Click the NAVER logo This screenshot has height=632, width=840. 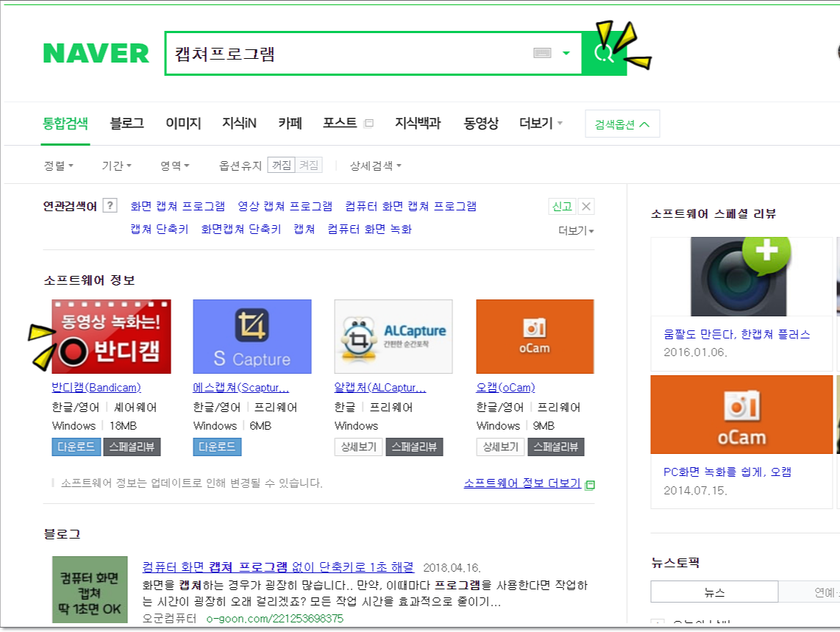(96, 53)
